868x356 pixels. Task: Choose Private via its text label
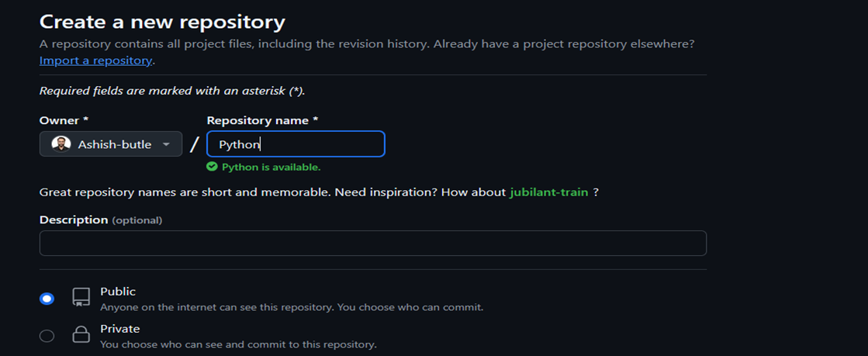click(119, 329)
